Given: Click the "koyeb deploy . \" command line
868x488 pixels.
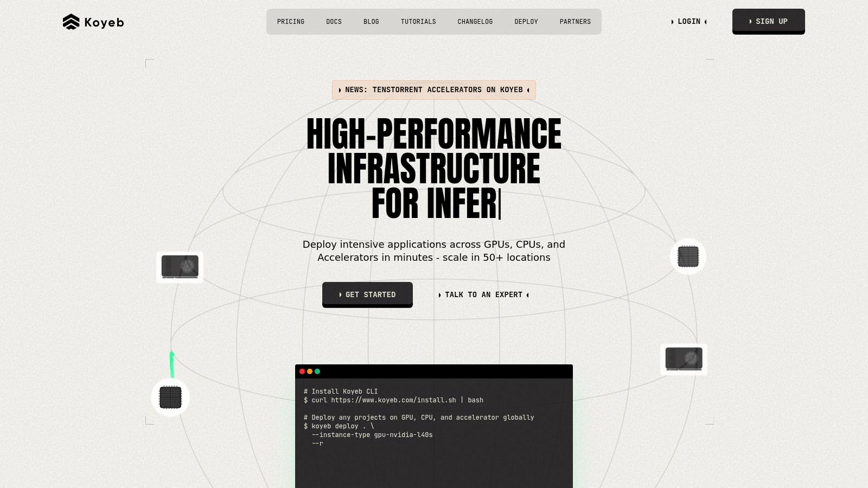Looking at the screenshot, I should (x=339, y=426).
